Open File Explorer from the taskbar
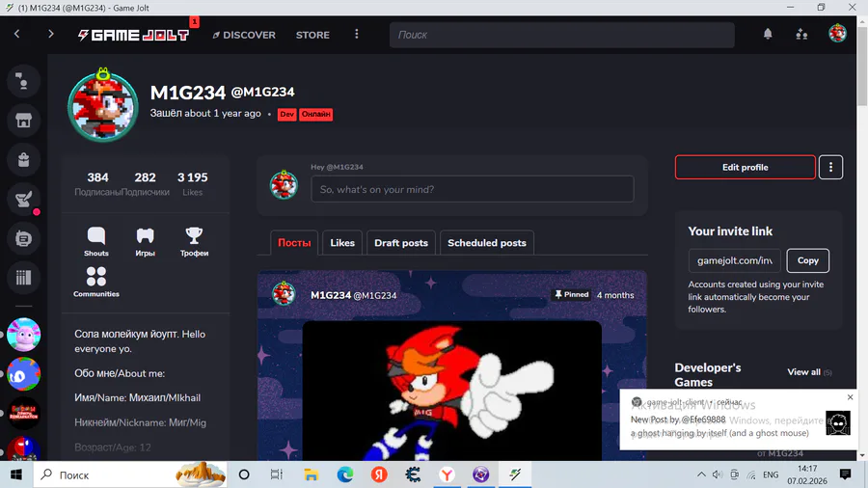Image resolution: width=868 pixels, height=488 pixels. [x=312, y=474]
